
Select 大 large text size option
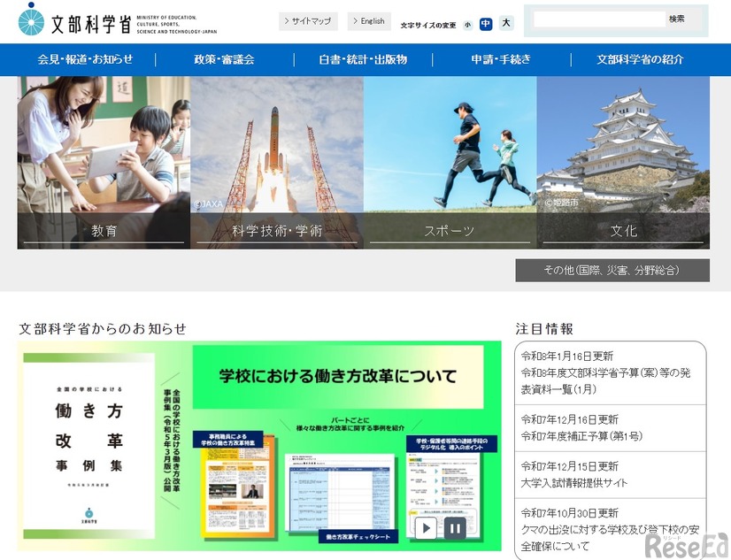pyautogui.click(x=505, y=24)
